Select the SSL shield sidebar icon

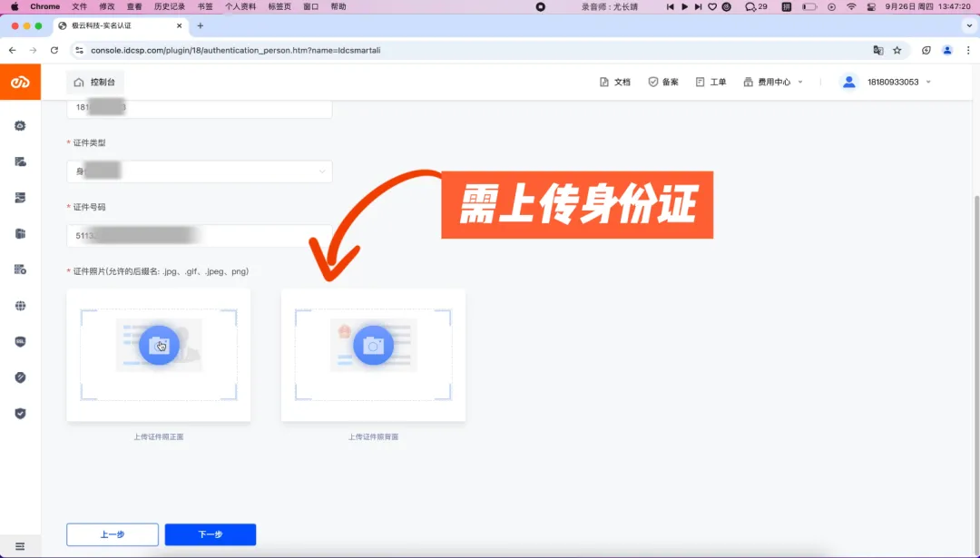[20, 342]
